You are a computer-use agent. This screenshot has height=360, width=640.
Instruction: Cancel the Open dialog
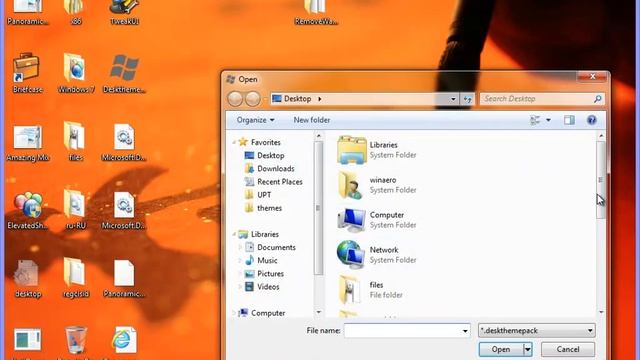568,349
